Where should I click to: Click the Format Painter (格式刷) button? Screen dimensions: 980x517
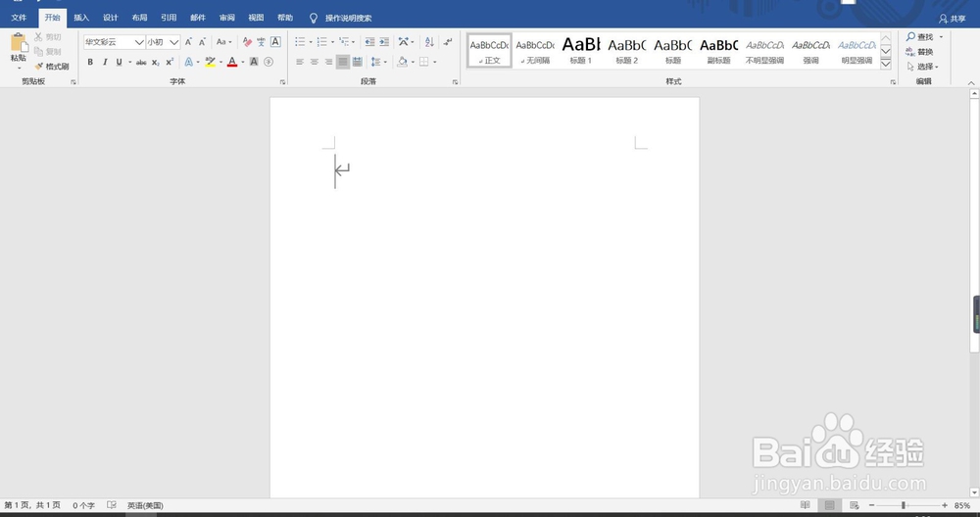[52, 67]
